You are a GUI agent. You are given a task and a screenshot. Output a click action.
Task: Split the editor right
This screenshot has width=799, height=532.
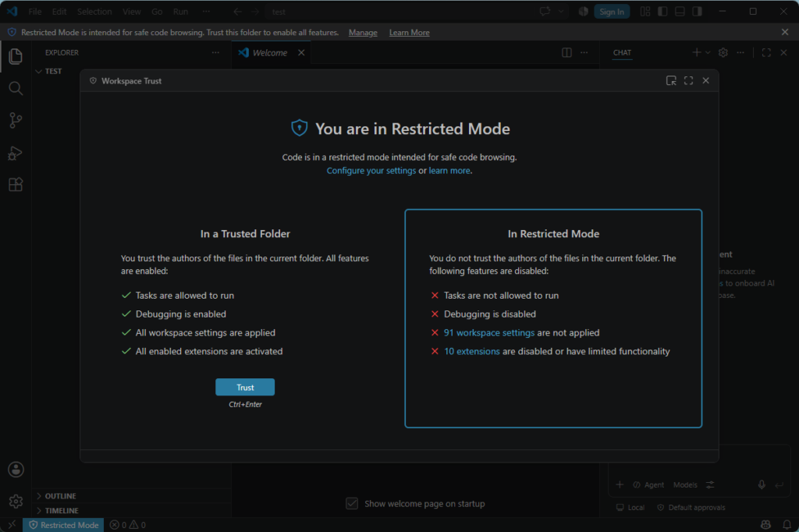[x=566, y=52]
